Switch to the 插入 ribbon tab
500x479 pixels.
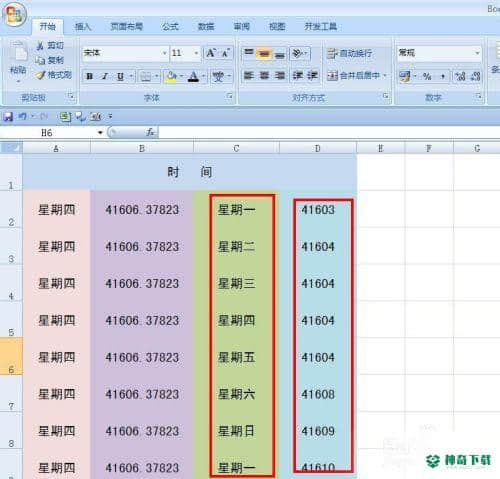pyautogui.click(x=83, y=27)
